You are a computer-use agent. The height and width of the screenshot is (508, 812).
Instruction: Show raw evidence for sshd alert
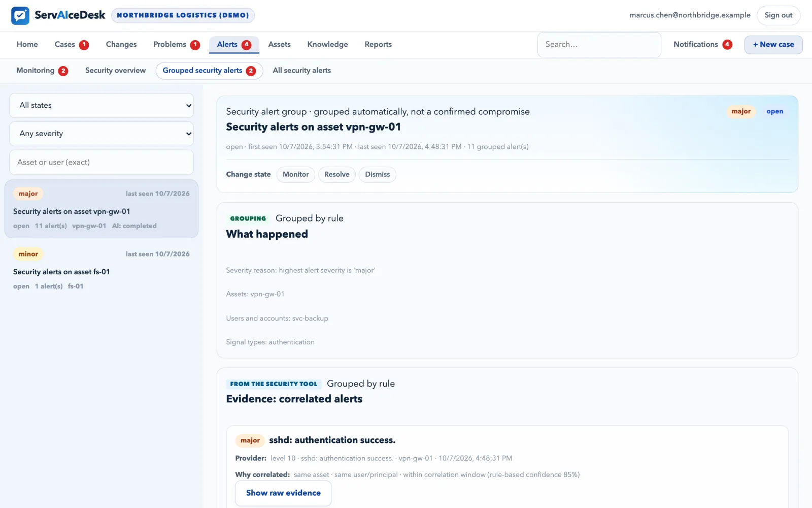point(283,493)
